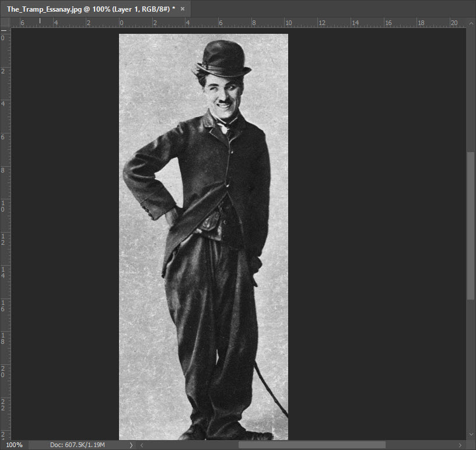Screen dimensions: 476x450
Task: Click the horizontal scrollbar right arrow
Action: click(460, 445)
